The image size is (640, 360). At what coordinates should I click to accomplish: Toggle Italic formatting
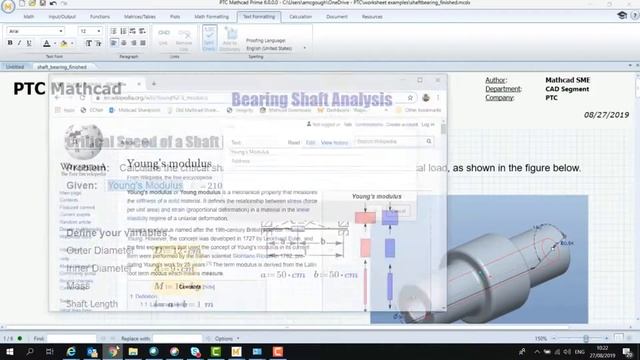(19, 43)
